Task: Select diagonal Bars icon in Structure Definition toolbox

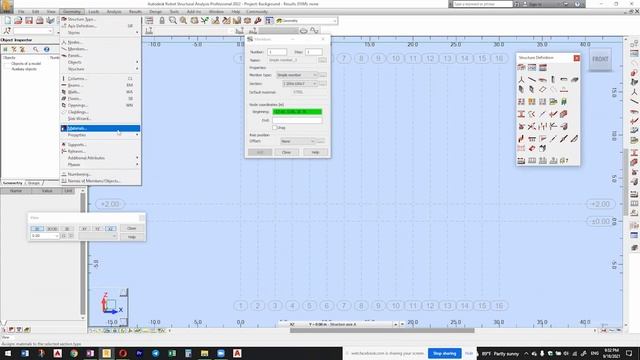Action: (532, 80)
